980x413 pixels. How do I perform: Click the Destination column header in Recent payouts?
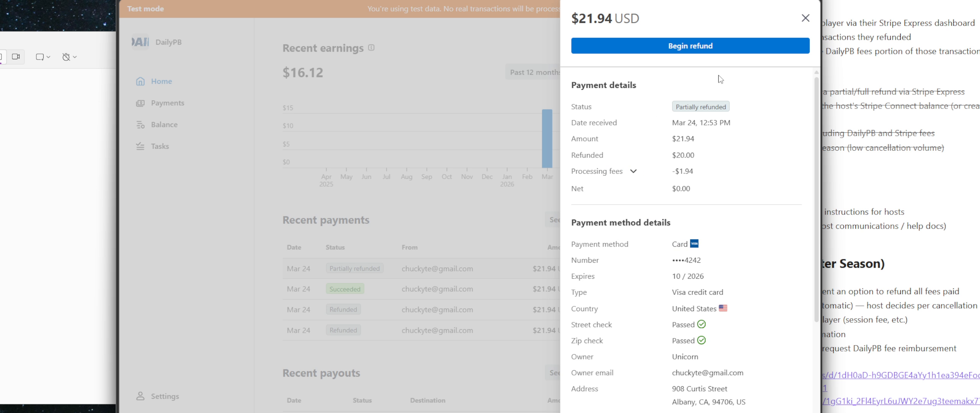click(428, 400)
